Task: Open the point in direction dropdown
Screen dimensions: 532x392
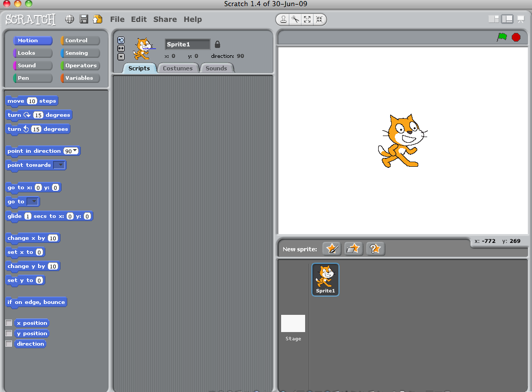Action: pyautogui.click(x=74, y=151)
